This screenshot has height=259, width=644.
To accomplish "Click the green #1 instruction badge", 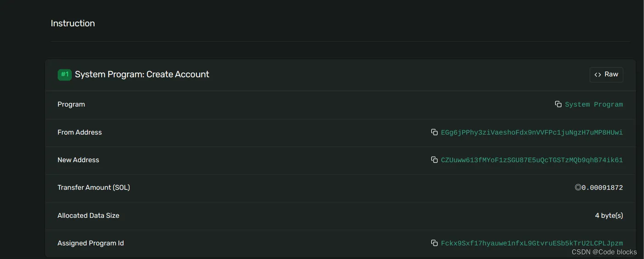I will [x=64, y=75].
